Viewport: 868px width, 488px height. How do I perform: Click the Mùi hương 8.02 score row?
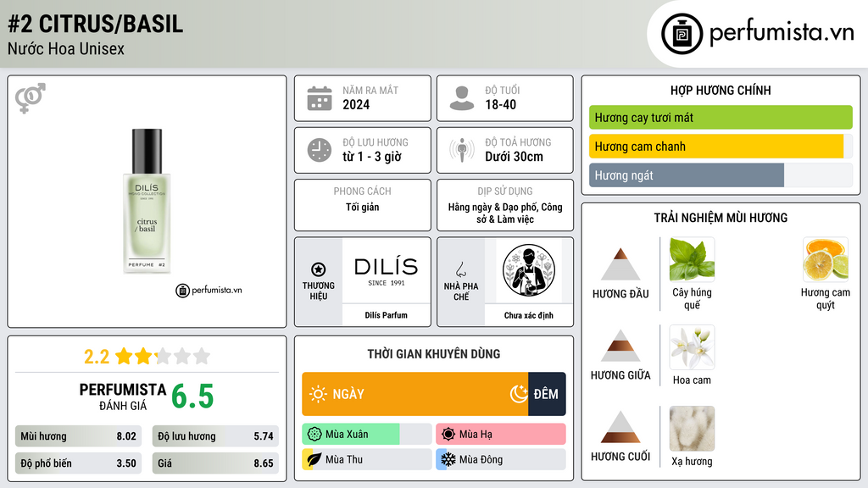point(78,436)
